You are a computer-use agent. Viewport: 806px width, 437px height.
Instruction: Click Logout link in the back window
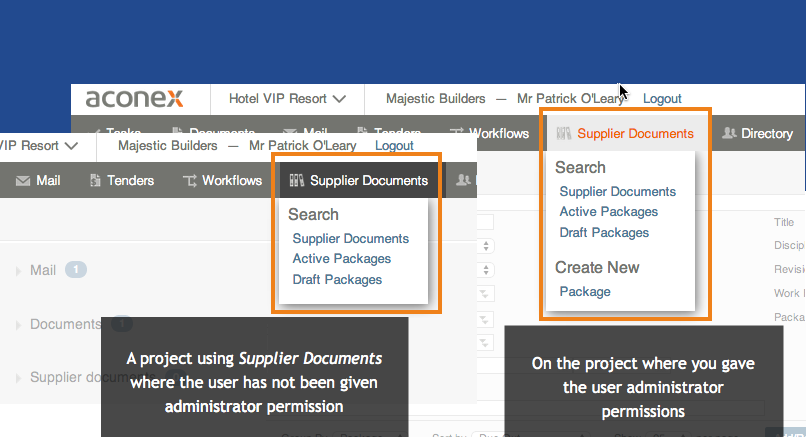click(662, 99)
